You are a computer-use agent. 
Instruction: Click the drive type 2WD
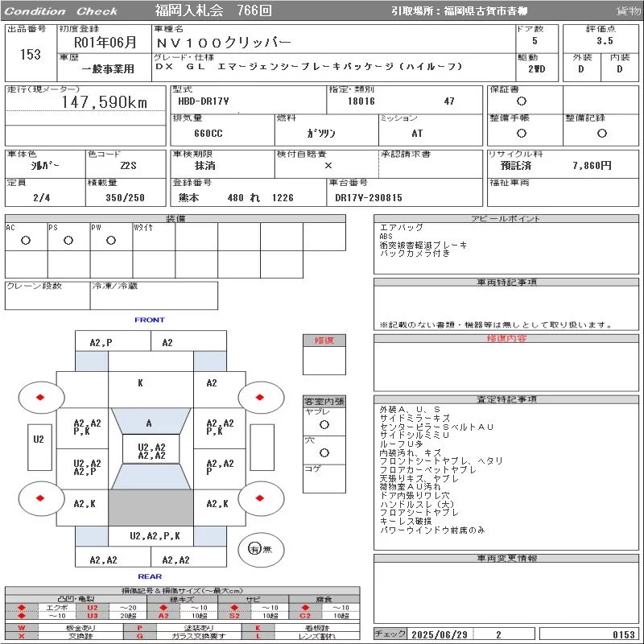536,69
